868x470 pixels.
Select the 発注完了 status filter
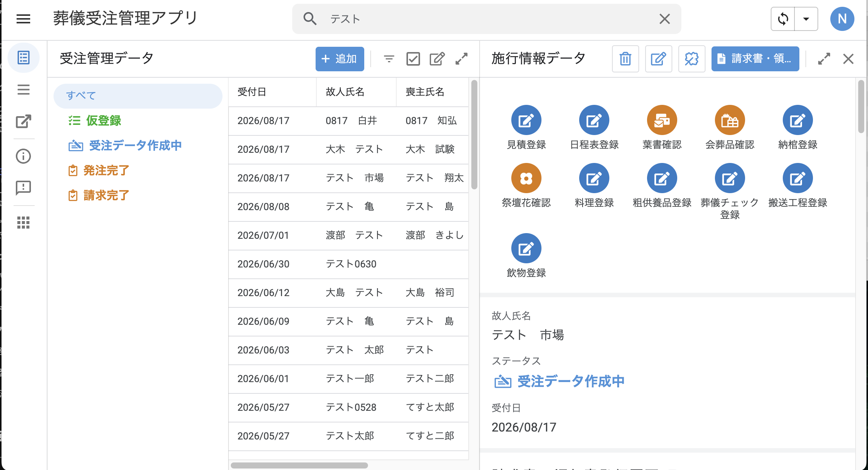pyautogui.click(x=99, y=170)
